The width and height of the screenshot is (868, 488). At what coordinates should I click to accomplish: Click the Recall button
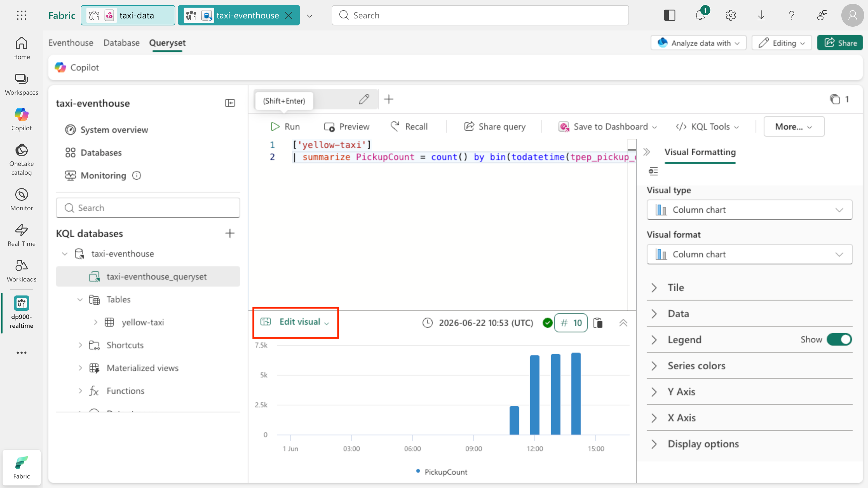point(409,126)
